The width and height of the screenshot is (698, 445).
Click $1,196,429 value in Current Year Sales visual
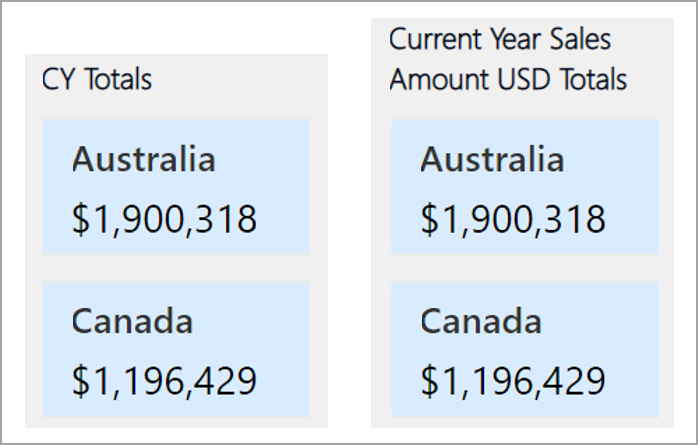click(513, 381)
